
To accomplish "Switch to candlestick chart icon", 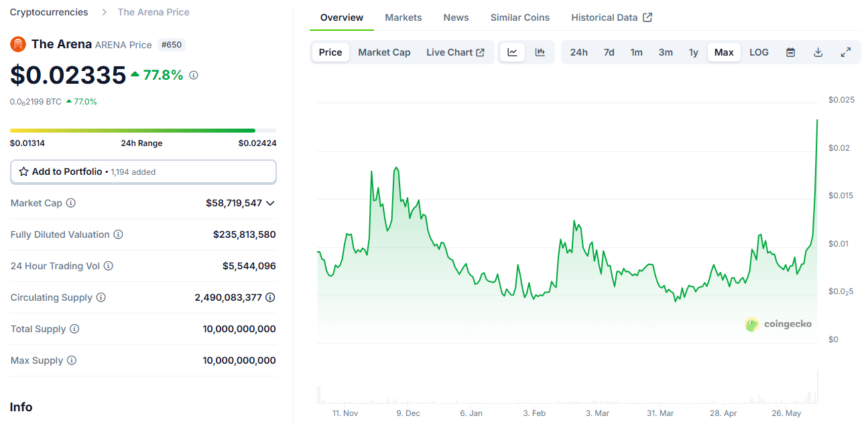I will 540,52.
